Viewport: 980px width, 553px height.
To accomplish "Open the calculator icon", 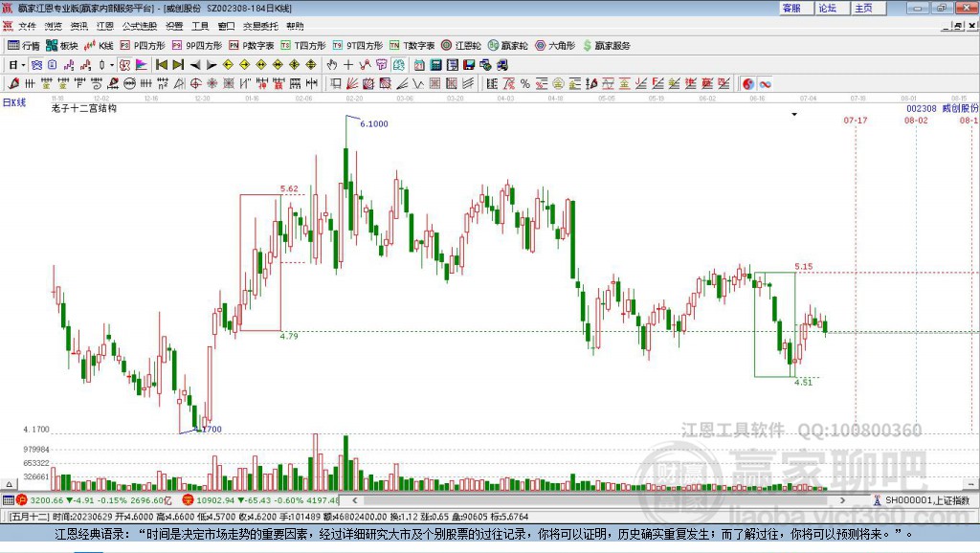I will click(435, 65).
